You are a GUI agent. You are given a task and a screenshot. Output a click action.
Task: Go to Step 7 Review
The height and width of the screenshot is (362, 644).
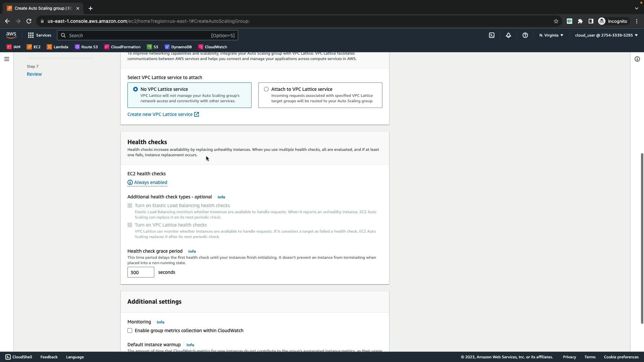click(x=34, y=74)
